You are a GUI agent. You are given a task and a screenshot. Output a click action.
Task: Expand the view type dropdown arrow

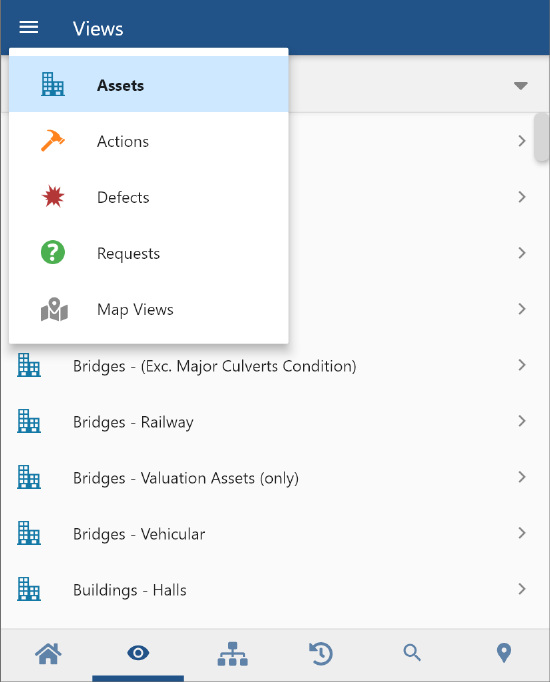click(520, 85)
